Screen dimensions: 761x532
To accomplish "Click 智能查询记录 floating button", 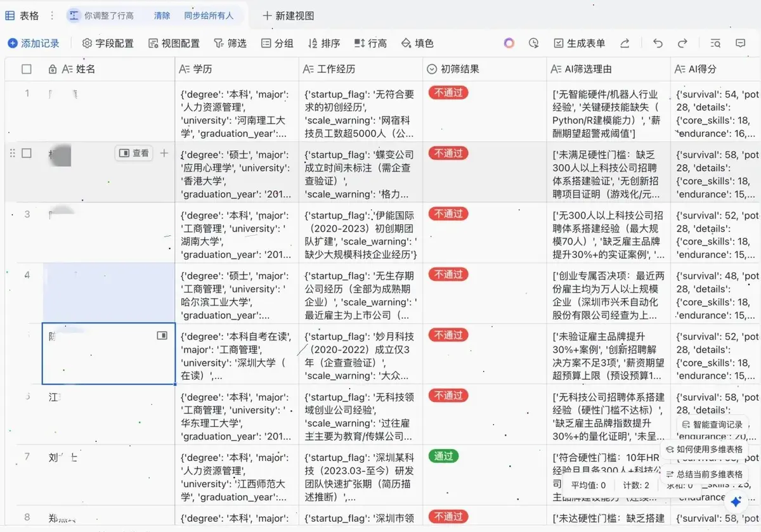I will click(x=712, y=425).
